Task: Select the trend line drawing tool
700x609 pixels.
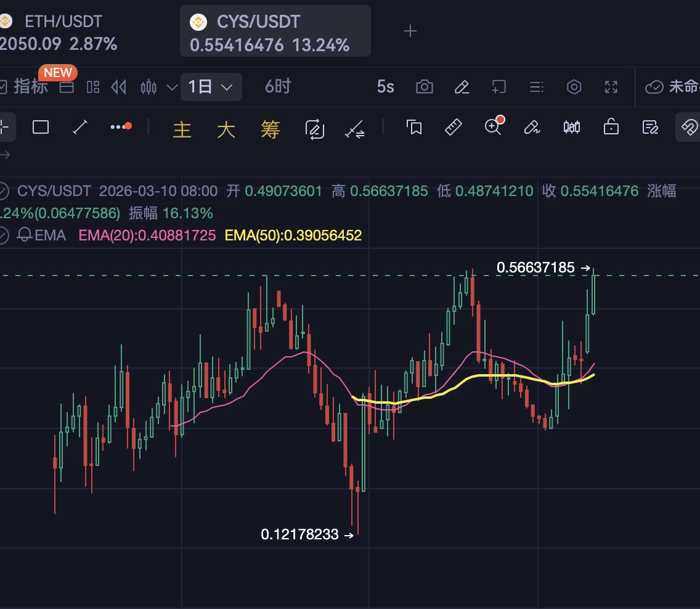Action: (80, 127)
